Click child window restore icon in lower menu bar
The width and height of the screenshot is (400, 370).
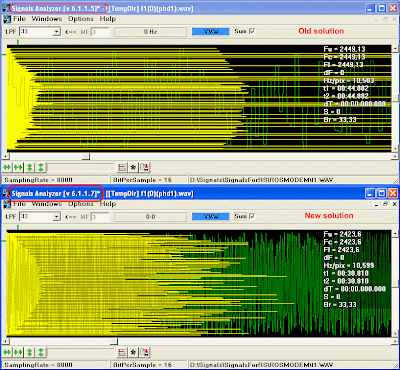386,204
